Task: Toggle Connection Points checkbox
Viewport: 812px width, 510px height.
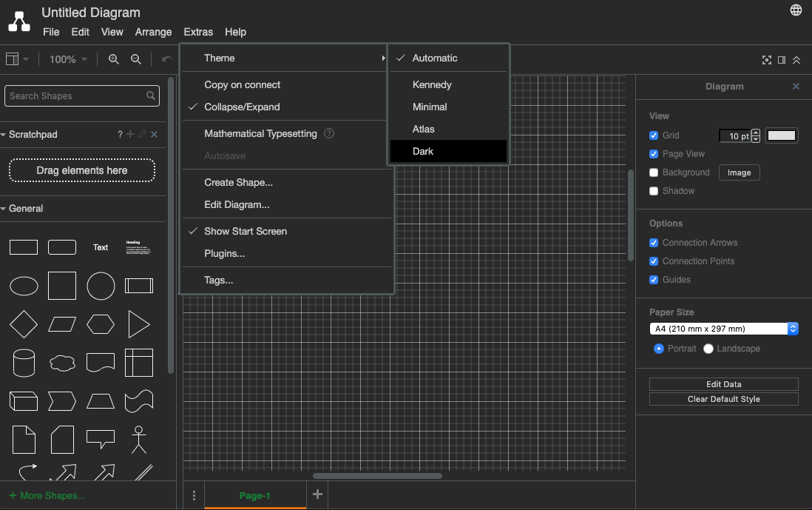Action: tap(654, 261)
